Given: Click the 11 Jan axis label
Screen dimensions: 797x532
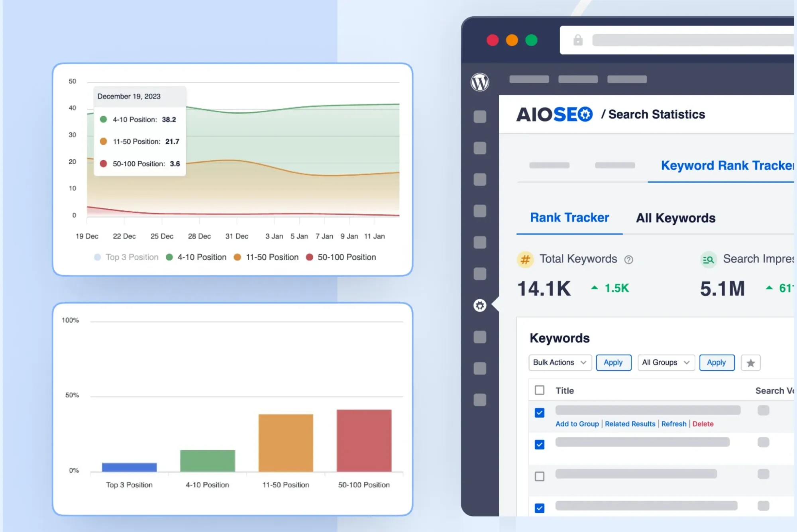Looking at the screenshot, I should tap(375, 236).
